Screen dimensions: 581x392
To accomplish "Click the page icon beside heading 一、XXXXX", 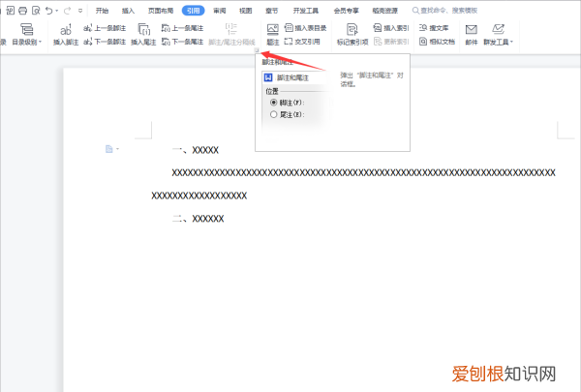I will click(x=108, y=149).
